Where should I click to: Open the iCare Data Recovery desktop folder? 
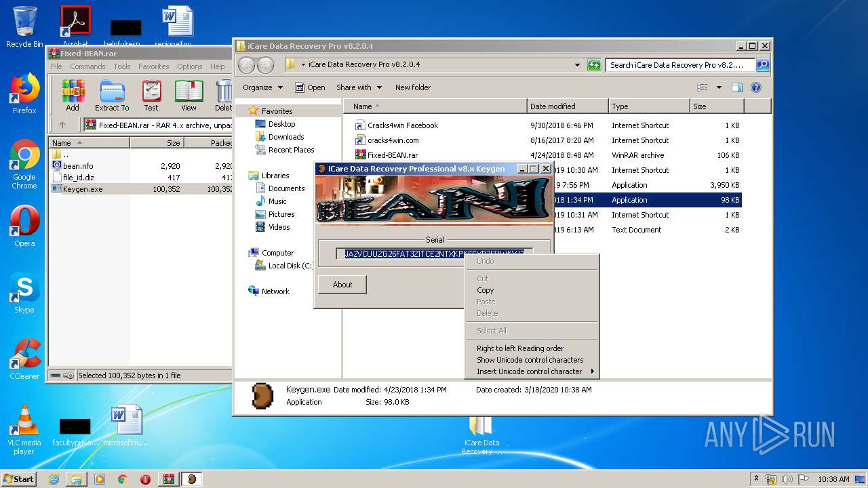coord(481,434)
